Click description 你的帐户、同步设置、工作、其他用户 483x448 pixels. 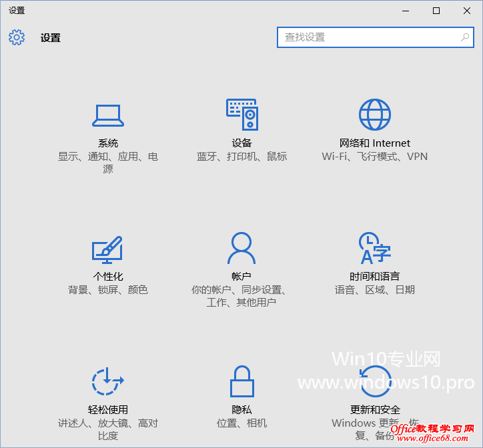pyautogui.click(x=239, y=296)
